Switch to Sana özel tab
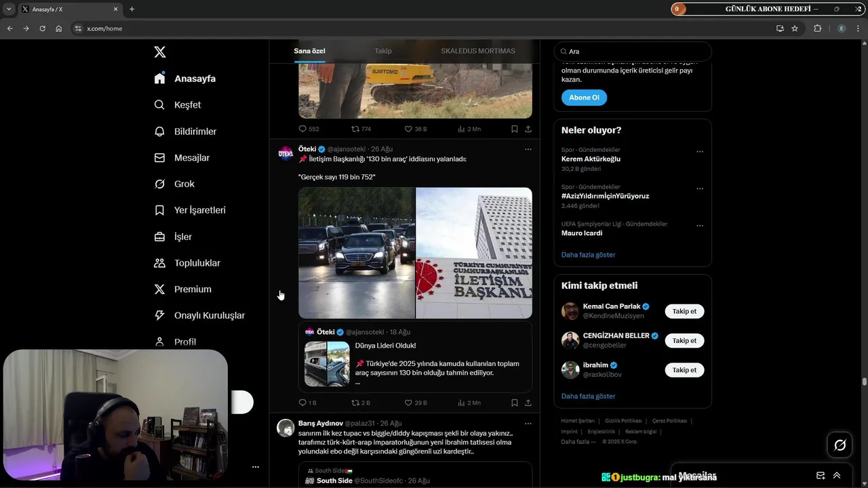Image resolution: width=868 pixels, height=488 pixels. pos(309,51)
